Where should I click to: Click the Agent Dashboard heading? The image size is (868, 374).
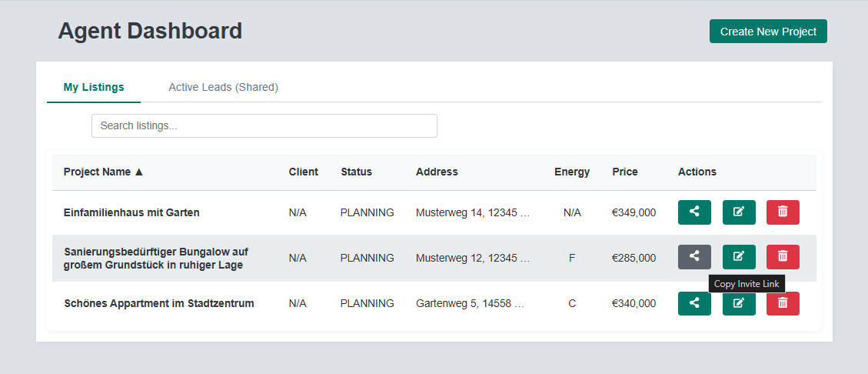[150, 31]
